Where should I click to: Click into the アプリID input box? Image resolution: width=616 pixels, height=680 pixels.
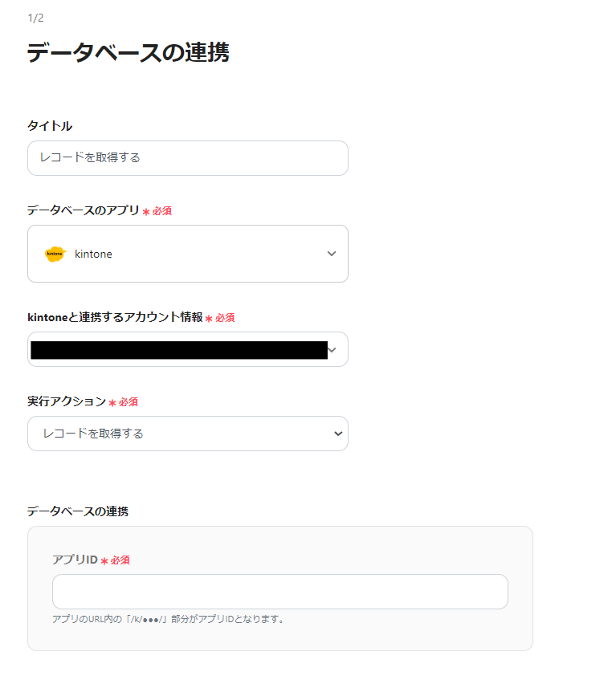(279, 592)
